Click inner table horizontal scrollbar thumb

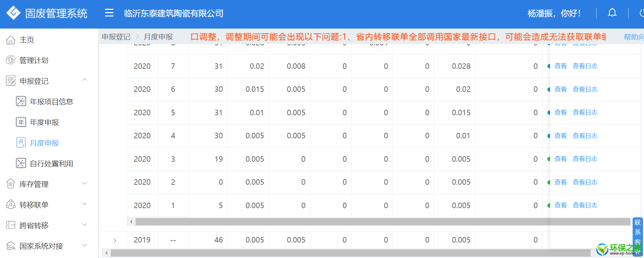383,222
